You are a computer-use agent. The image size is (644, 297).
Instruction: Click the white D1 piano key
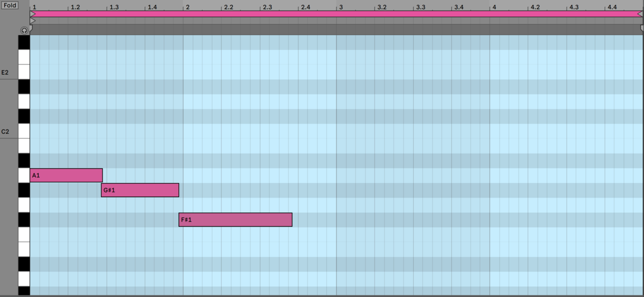[24, 278]
